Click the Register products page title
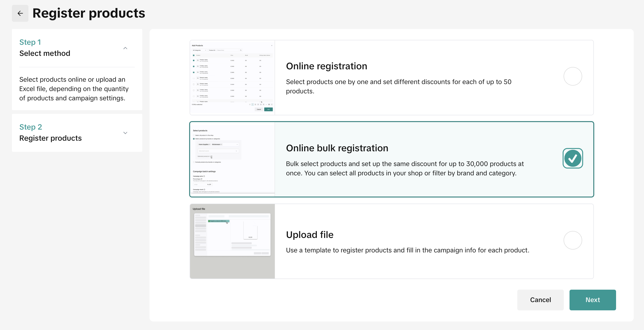The width and height of the screenshot is (644, 330). [x=89, y=13]
